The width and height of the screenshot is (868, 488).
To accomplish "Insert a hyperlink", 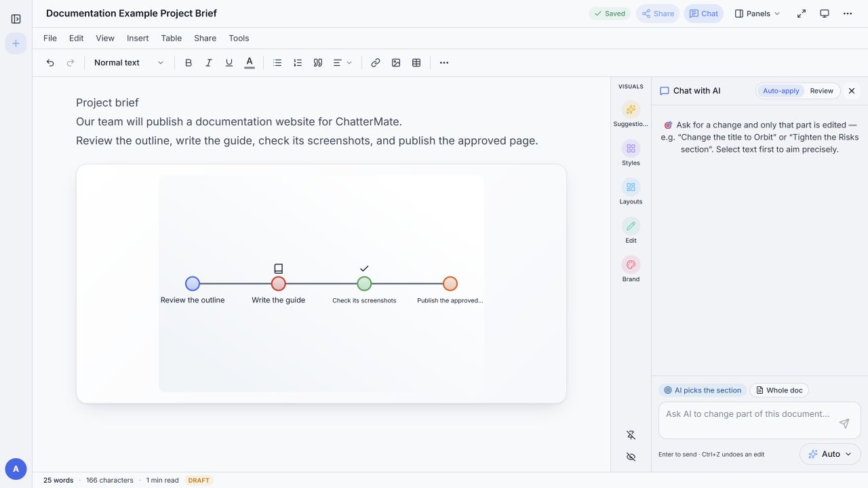I will click(x=376, y=62).
